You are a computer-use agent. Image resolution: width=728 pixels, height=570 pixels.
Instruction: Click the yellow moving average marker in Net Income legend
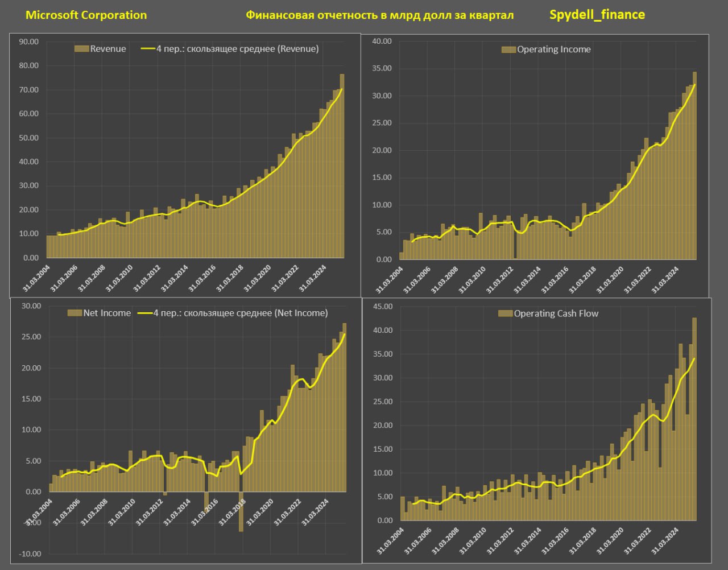(145, 313)
